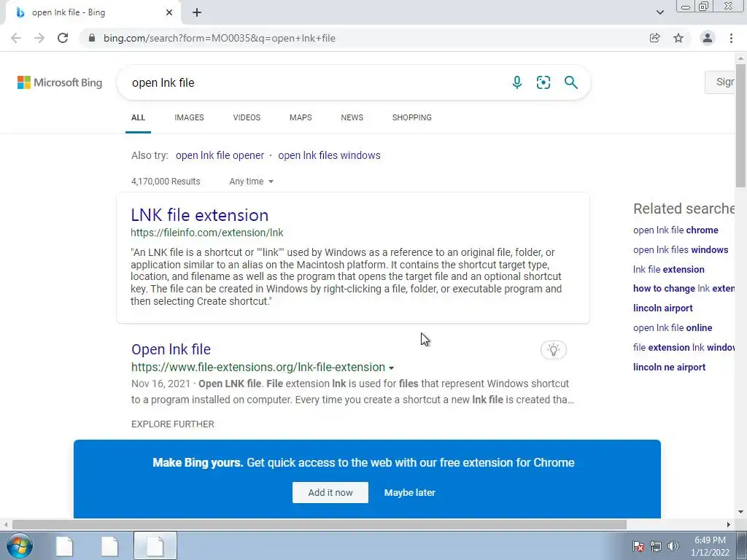
Task: Switch to the SHOPPING tab
Action: (x=412, y=117)
